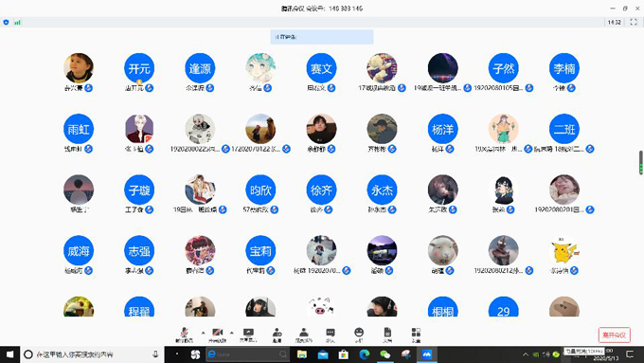Expand the camera options arrow

tap(232, 333)
